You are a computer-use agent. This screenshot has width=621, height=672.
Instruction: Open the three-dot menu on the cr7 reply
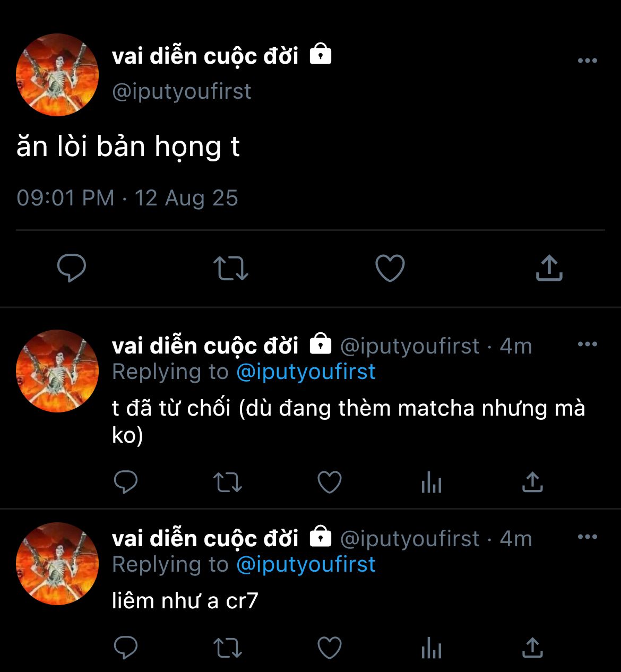tap(588, 537)
